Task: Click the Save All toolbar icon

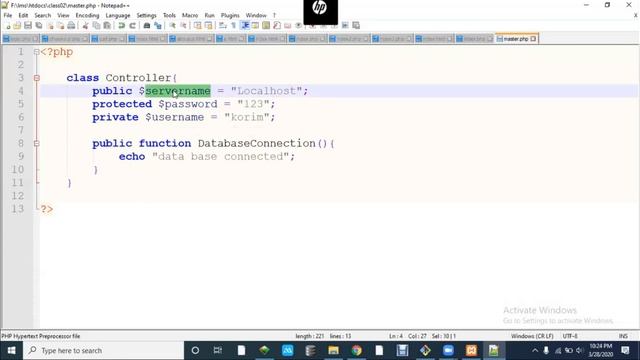Action: point(39,26)
